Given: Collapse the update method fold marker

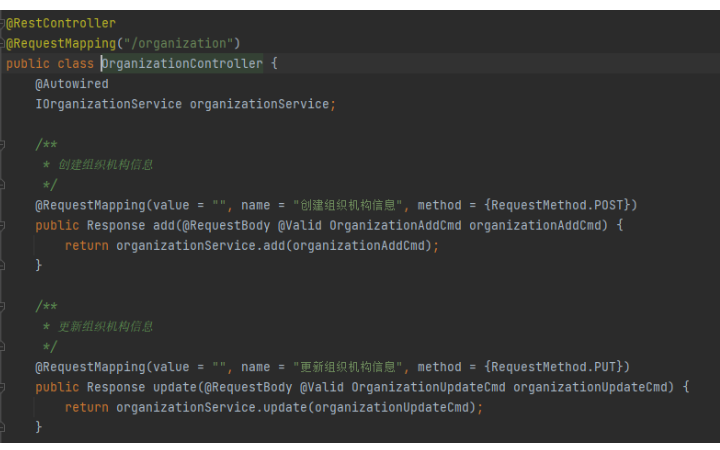Looking at the screenshot, I should [3, 387].
